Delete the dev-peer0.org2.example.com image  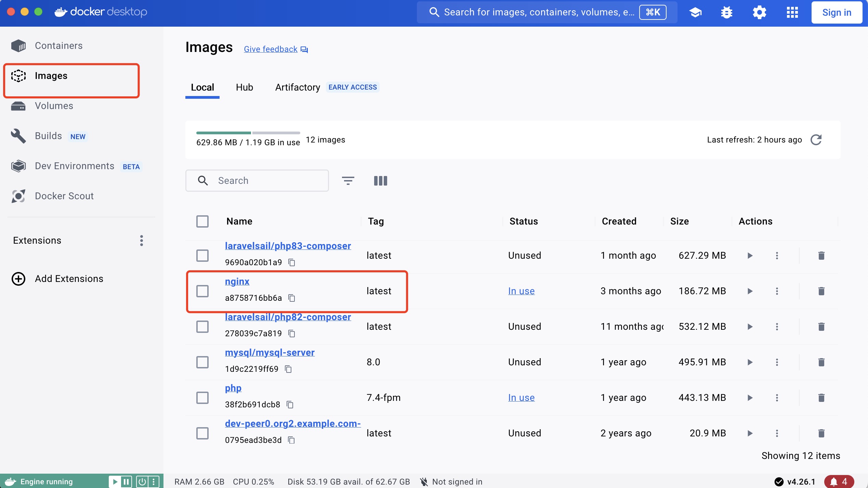click(x=821, y=433)
